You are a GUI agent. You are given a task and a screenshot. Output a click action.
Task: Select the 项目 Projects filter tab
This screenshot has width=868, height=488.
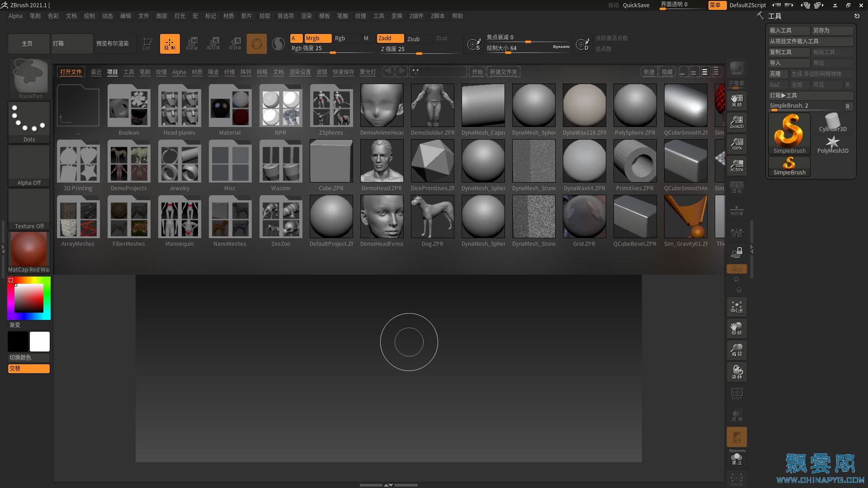(112, 71)
